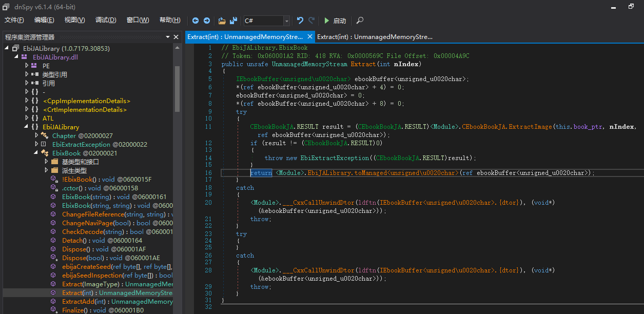Screen dimensions: 644x314
Task: Open the 调试(D) debug menu
Action: pyautogui.click(x=106, y=20)
